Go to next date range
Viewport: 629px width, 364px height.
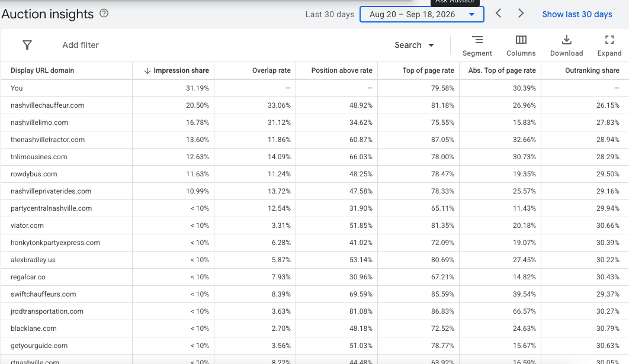(x=521, y=14)
